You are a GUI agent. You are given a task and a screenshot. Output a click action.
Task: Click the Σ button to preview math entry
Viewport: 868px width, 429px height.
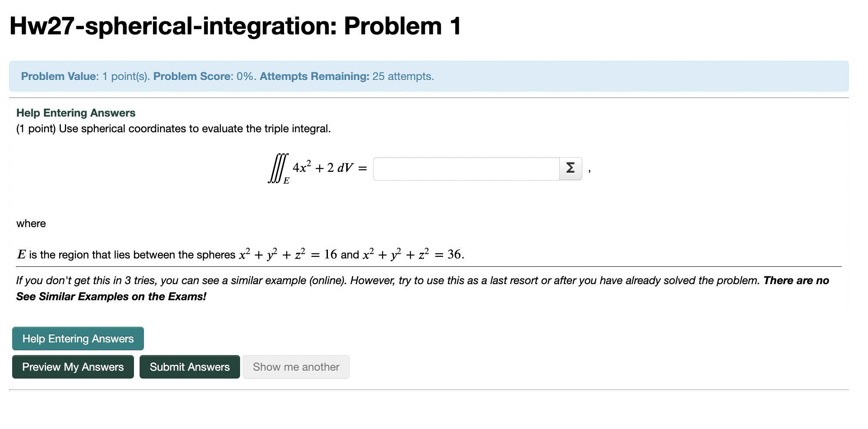(x=570, y=169)
